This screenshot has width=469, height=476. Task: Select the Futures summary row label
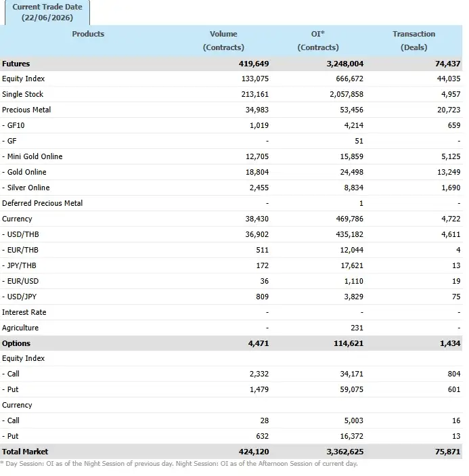(16, 64)
